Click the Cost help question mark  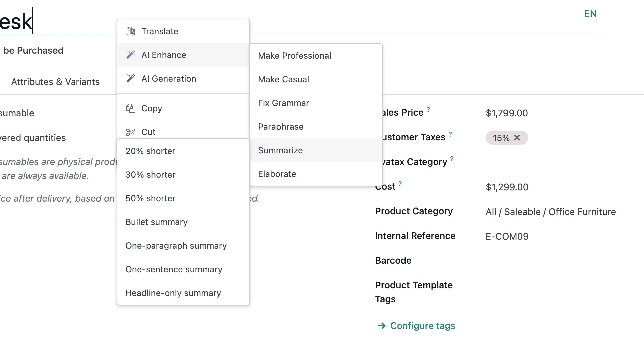[400, 183]
